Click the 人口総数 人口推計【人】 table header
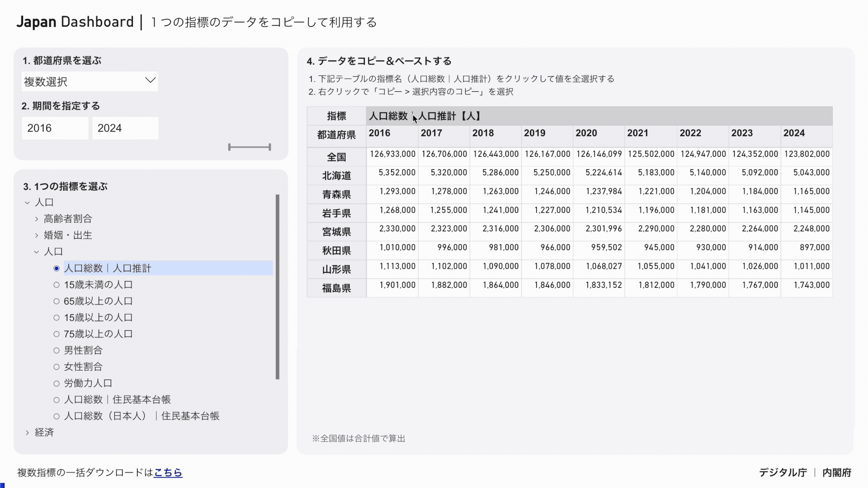 (599, 116)
